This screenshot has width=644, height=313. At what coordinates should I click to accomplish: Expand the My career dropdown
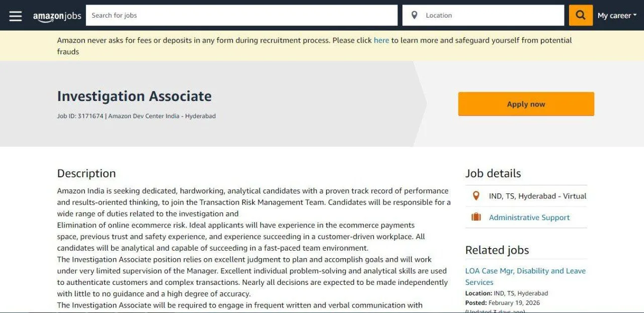click(617, 16)
